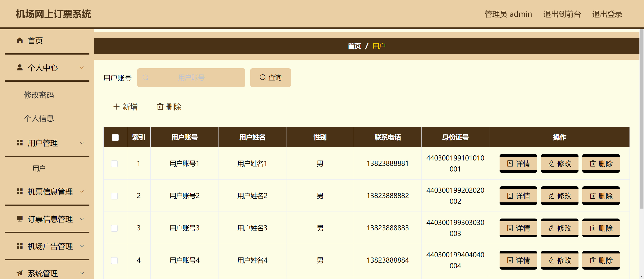
Task: Toggle the select-all checkbox in table header
Action: pos(115,137)
